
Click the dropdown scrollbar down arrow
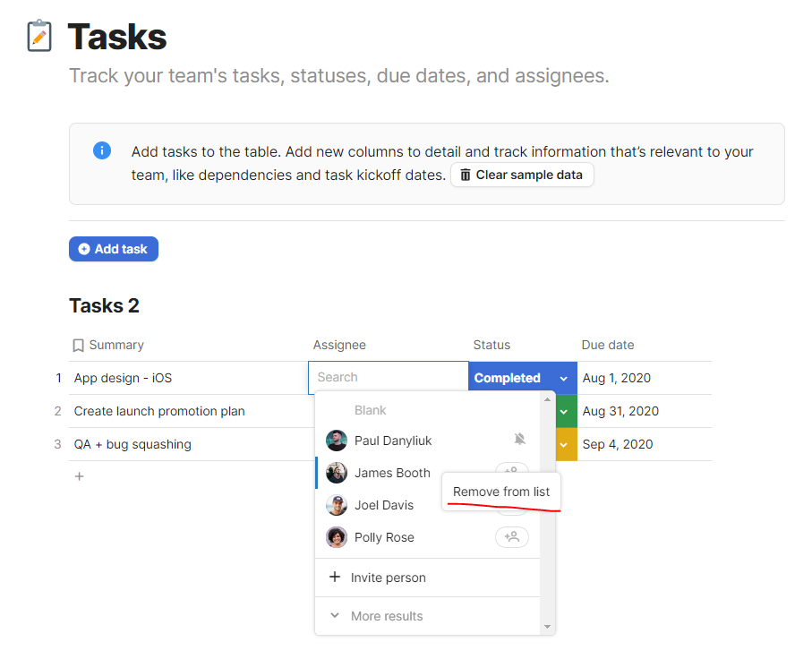pos(547,627)
